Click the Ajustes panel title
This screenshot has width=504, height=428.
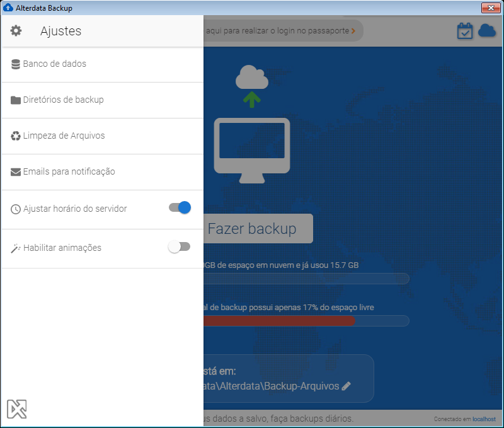60,31
